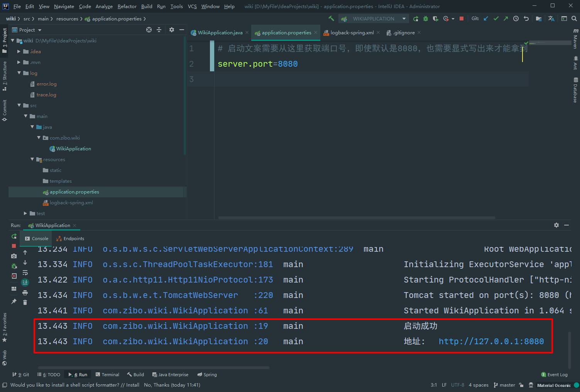Screen dimensions: 580x392
Task: Rerun WikiApplication from the top toolbar
Action: point(416,19)
